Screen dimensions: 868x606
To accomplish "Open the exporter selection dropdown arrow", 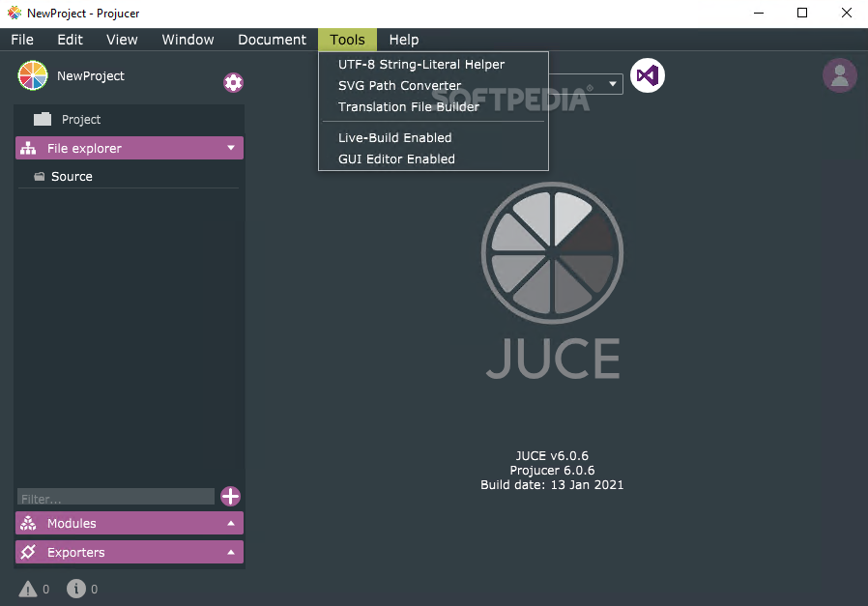I will (x=613, y=84).
